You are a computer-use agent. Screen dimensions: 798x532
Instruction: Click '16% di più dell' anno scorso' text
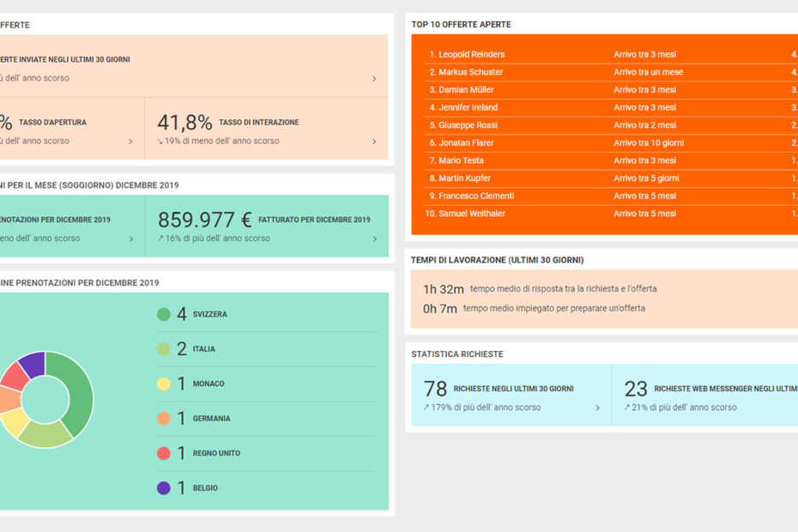pyautogui.click(x=217, y=239)
